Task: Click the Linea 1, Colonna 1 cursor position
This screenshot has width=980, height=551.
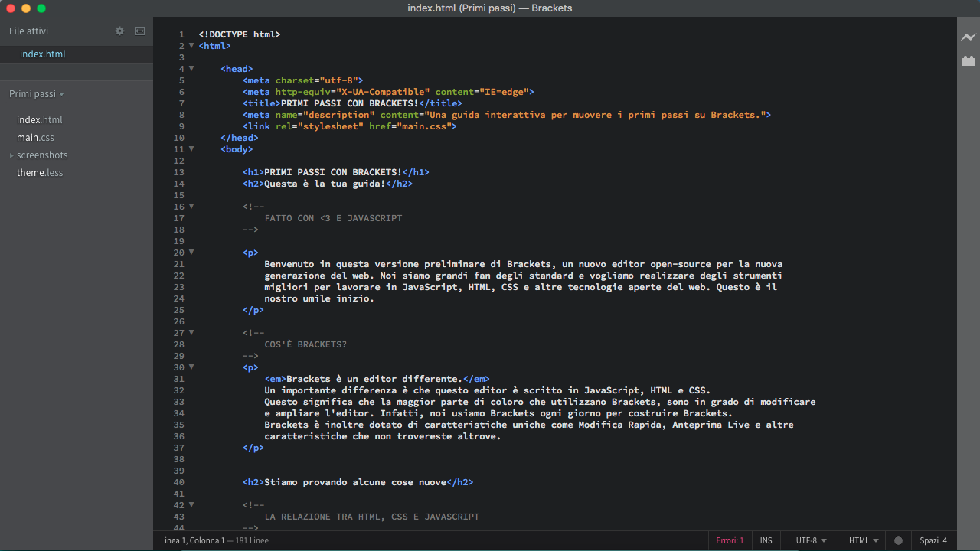Action: 193,540
